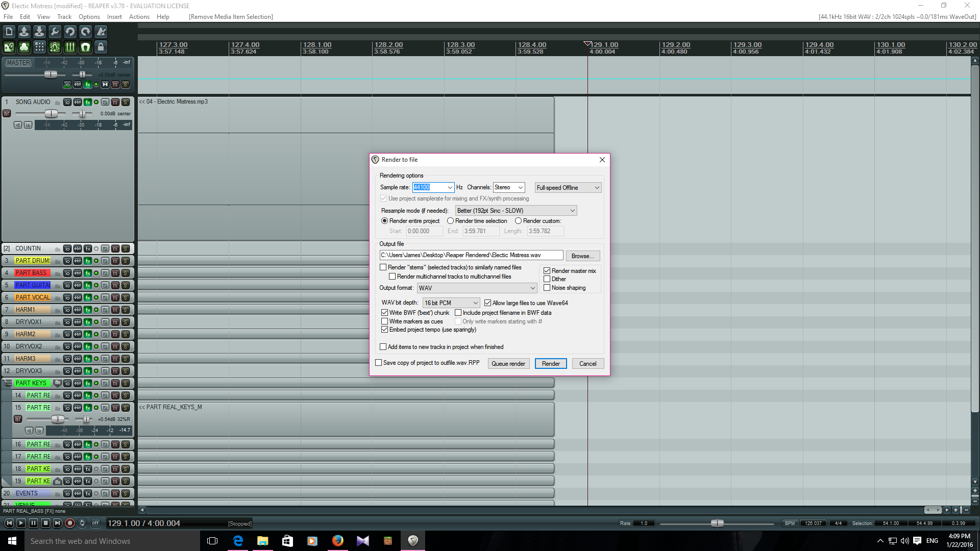Click the Browse button for output file

(x=582, y=256)
